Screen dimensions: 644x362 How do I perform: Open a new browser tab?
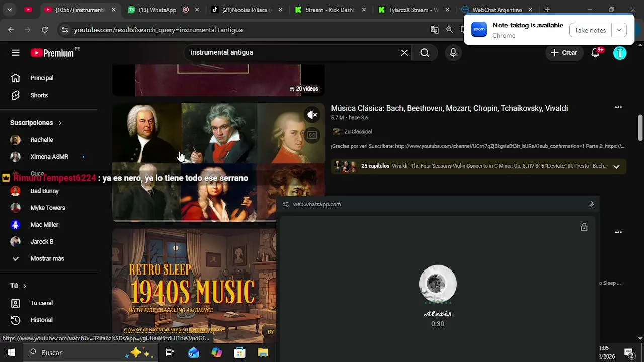[547, 10]
